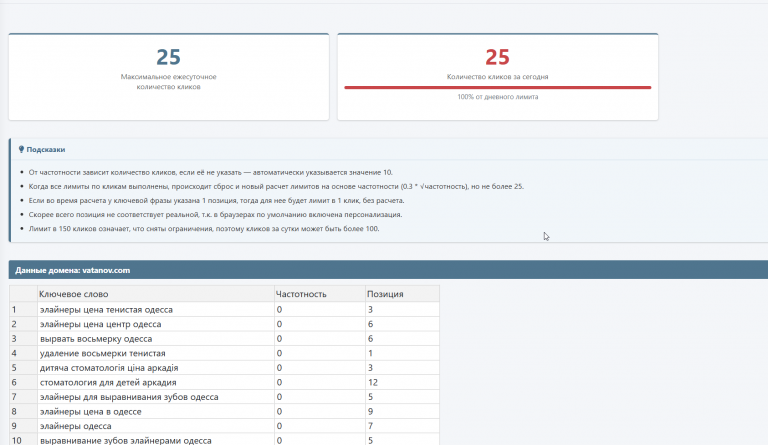This screenshot has width=768, height=445.
Task: Click position 1 for удаление восьмерки тенистая
Action: coord(402,353)
